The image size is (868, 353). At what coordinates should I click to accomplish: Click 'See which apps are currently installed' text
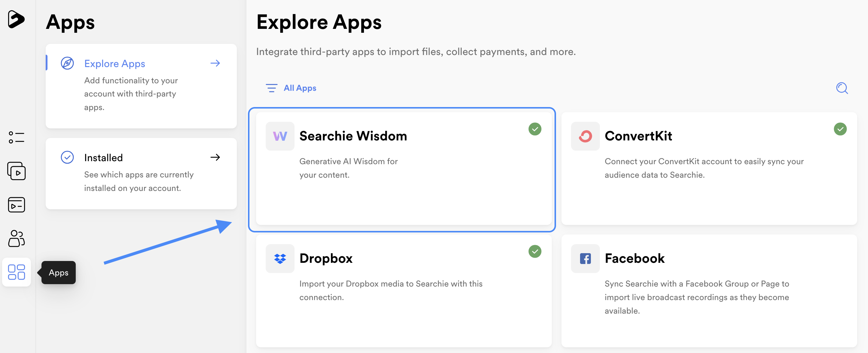coord(139,181)
